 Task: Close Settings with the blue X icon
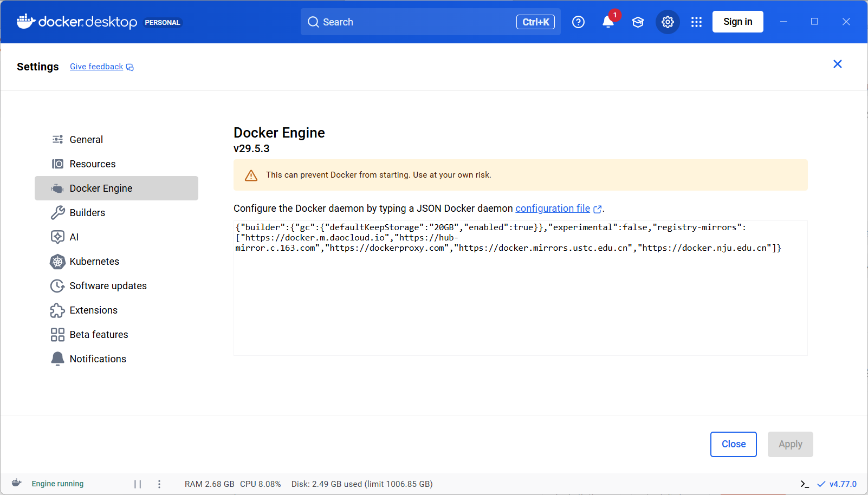(x=837, y=64)
